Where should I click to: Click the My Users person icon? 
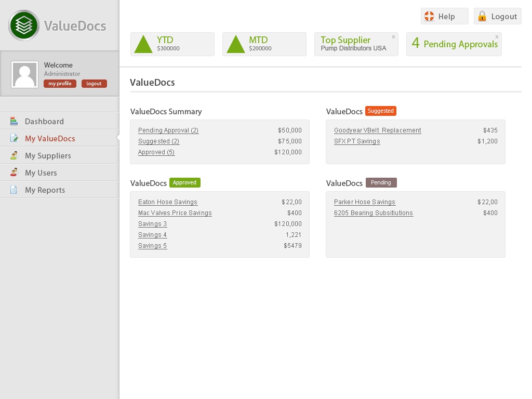(x=14, y=173)
